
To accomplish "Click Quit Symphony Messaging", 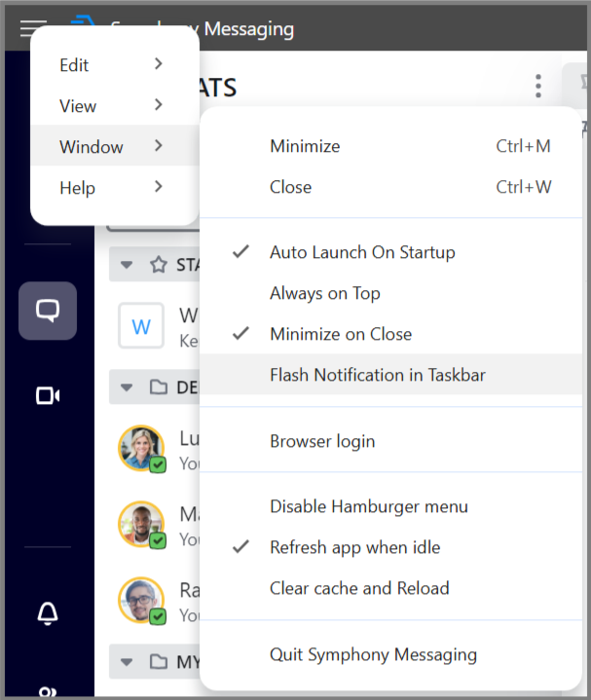I will click(x=390, y=655).
